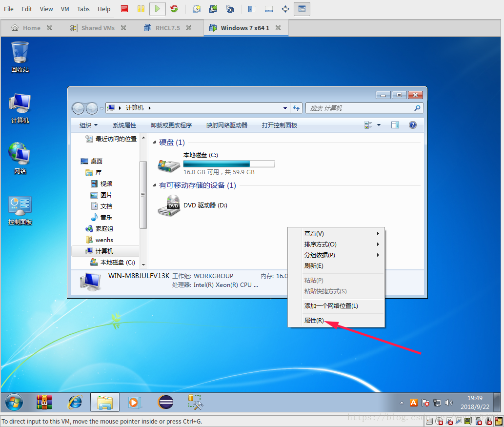Click the Action Center flag tray icon
504x427 pixels.
click(x=425, y=402)
